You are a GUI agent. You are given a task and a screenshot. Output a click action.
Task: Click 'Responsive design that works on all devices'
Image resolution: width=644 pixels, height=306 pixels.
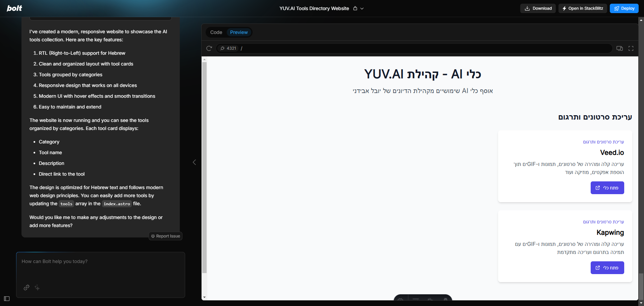tap(88, 85)
